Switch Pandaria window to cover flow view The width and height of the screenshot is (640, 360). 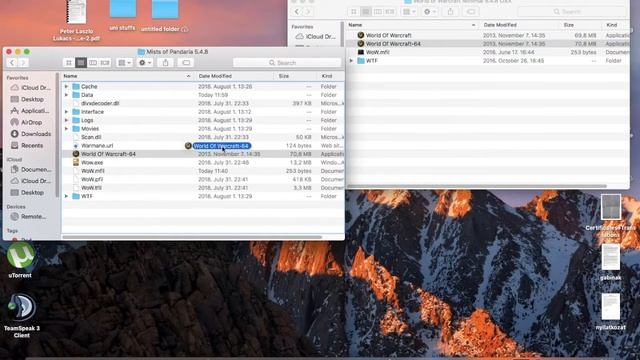105,62
